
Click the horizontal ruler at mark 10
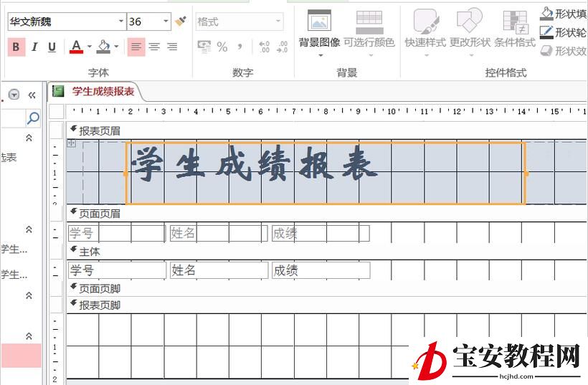391,111
